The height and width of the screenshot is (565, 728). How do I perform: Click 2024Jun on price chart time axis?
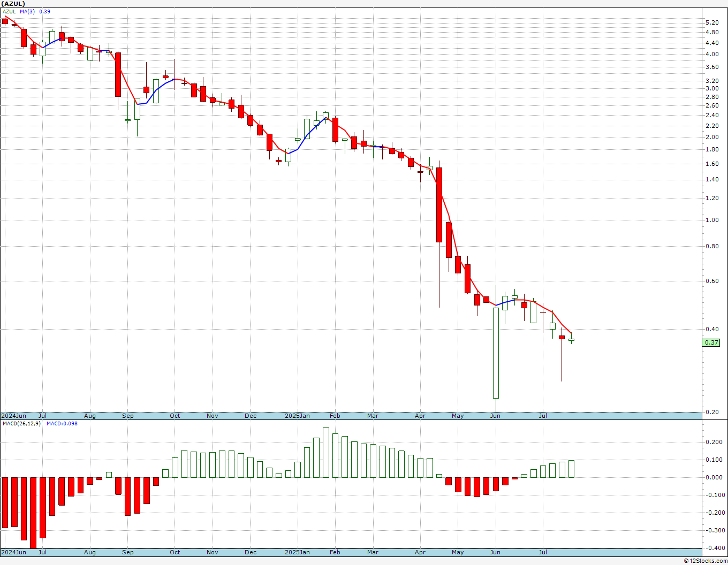point(13,416)
